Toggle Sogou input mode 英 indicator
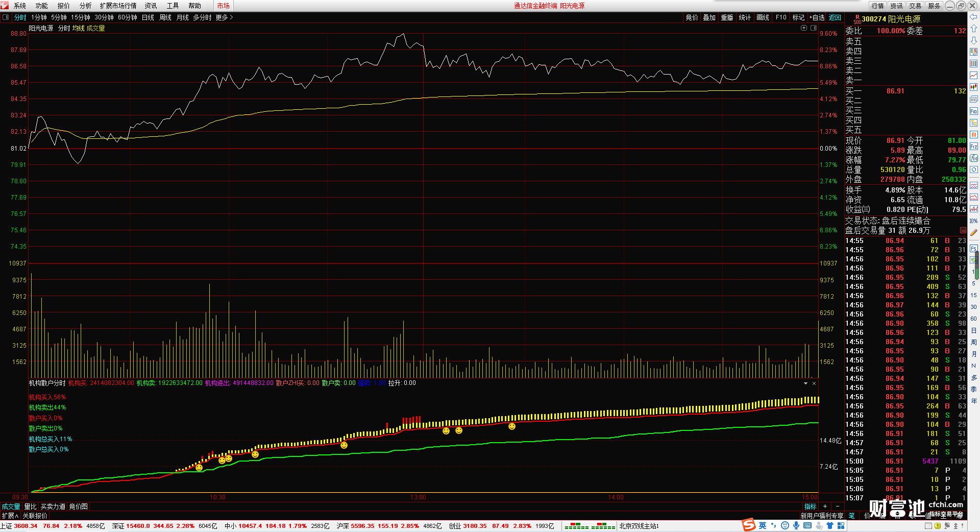980x532 pixels. click(x=762, y=525)
